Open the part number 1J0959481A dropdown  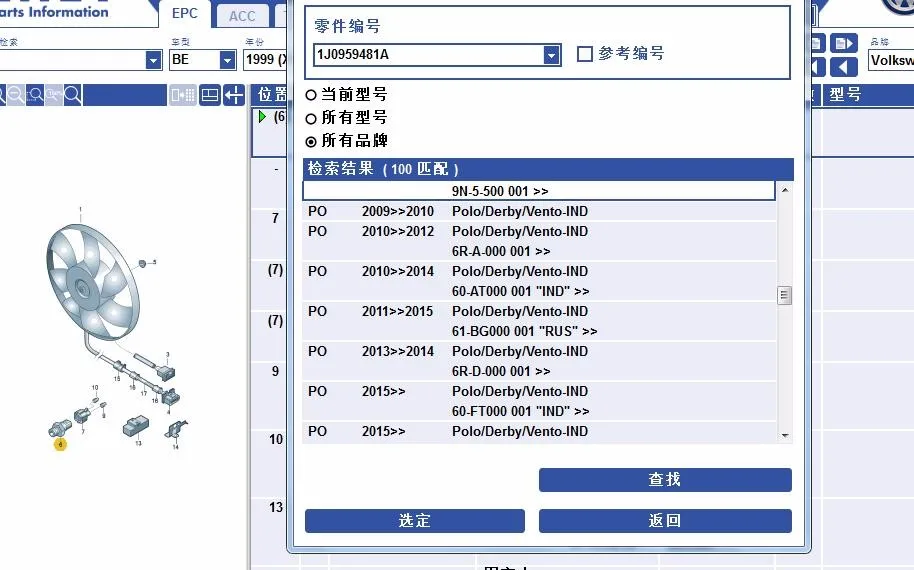point(551,55)
